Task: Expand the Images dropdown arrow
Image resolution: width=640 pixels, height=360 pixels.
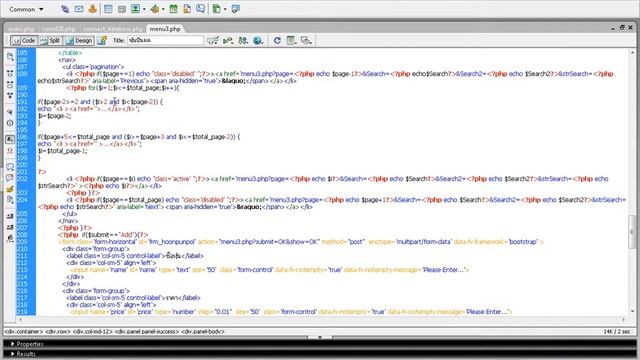Action: (x=144, y=9)
